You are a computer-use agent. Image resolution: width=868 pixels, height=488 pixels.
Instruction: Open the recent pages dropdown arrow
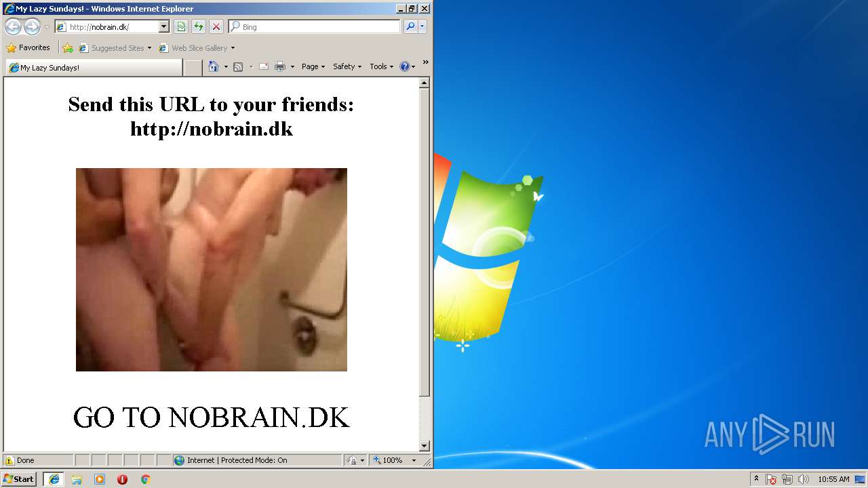[47, 27]
